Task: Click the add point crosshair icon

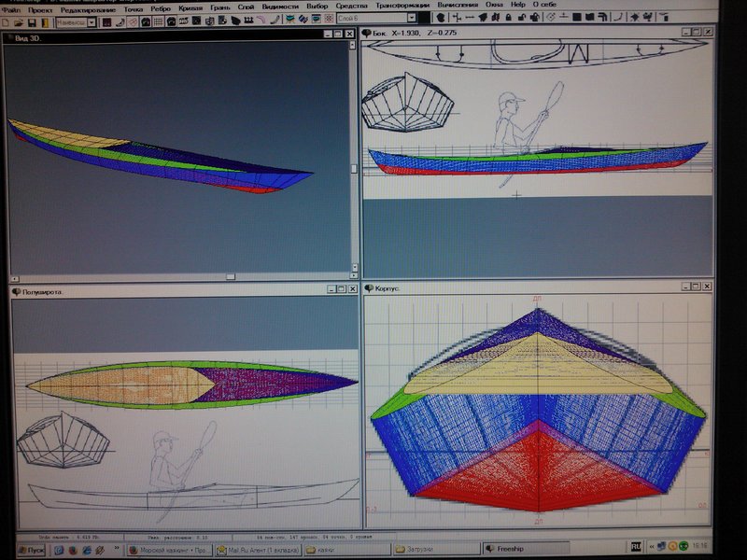Action: click(457, 18)
